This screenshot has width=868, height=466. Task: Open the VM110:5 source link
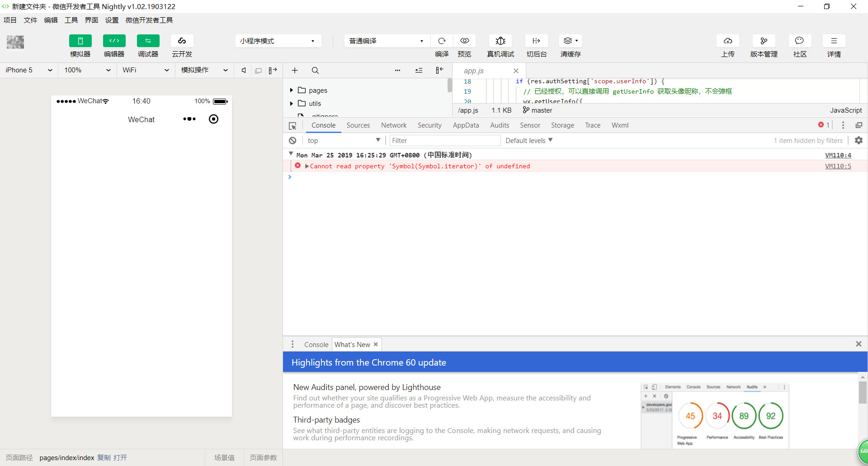[x=838, y=166]
